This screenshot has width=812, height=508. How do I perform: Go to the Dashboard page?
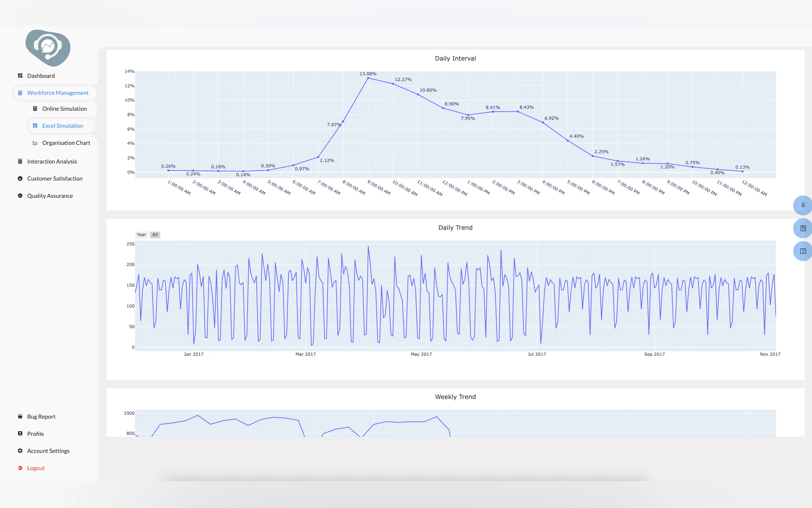[41, 75]
